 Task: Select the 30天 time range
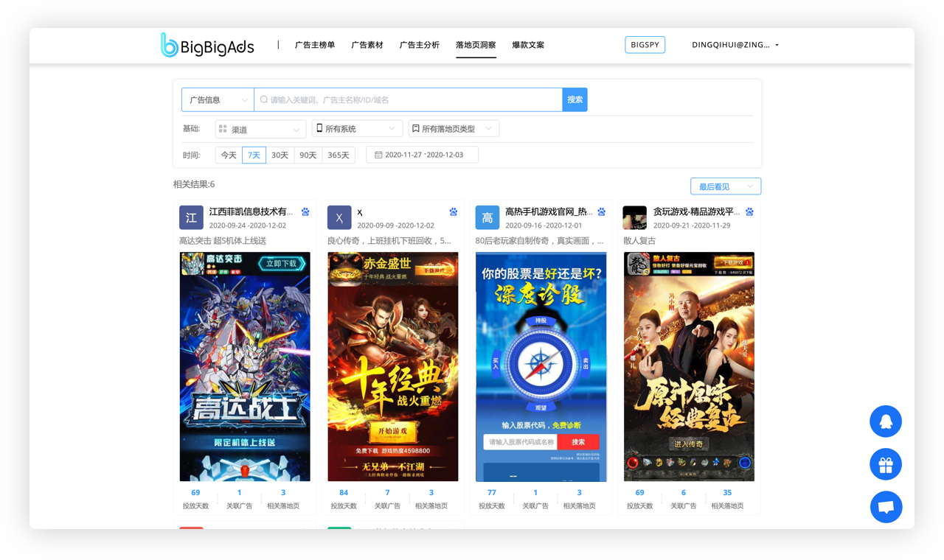click(280, 155)
